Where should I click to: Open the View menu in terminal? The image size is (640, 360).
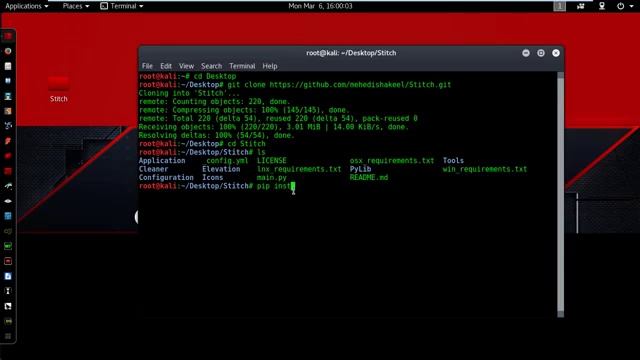186,66
